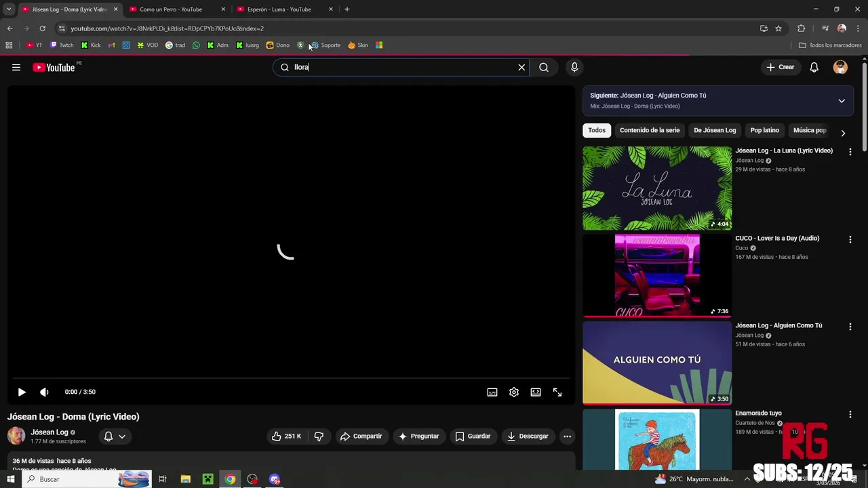Open options menu for Lover Is a Day
Image resolution: width=868 pixels, height=488 pixels.
click(x=850, y=239)
